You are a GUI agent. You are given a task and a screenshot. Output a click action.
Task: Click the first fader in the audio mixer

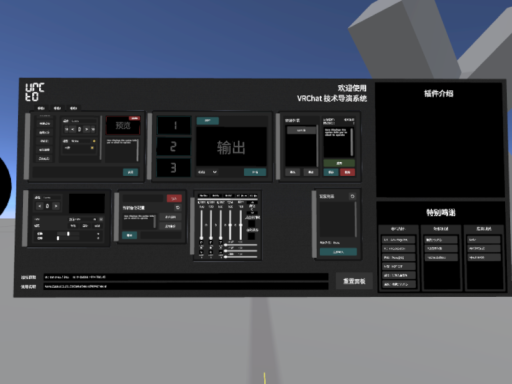201,225
